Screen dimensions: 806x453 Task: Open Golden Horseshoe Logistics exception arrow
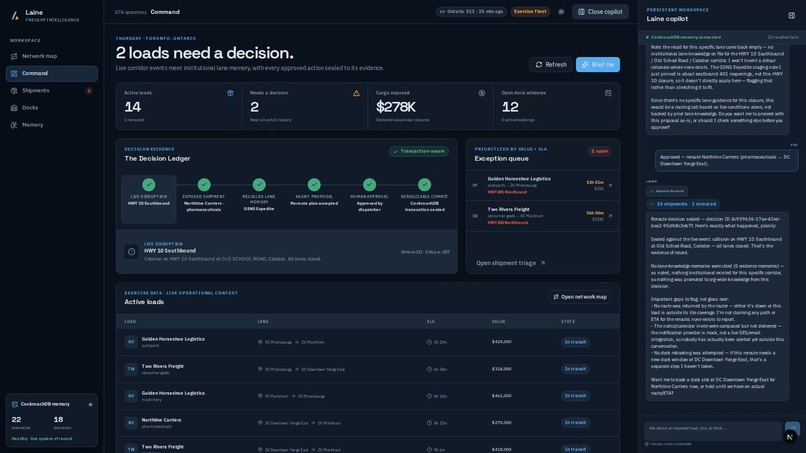tap(610, 185)
